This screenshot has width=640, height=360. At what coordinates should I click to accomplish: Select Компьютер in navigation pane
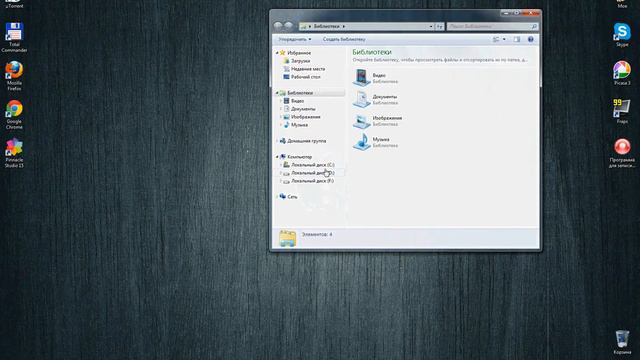coord(300,157)
